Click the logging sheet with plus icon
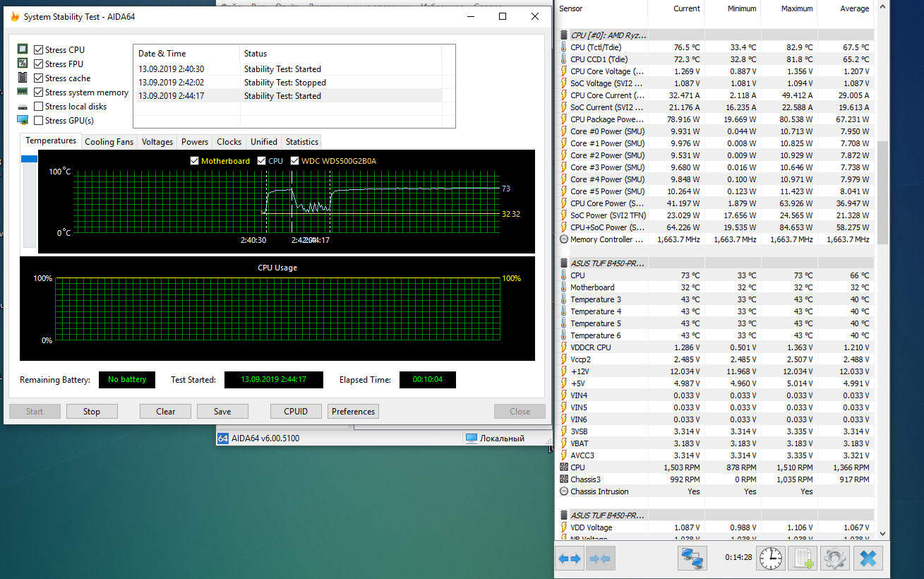 tap(803, 559)
